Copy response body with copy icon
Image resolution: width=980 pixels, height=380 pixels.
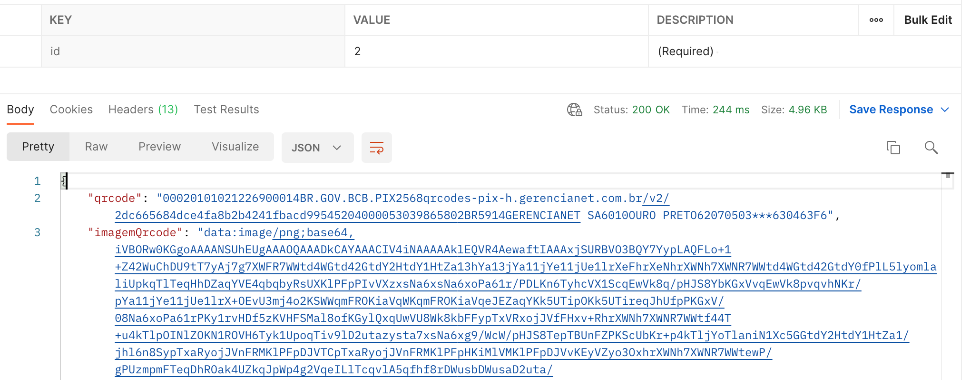tap(893, 148)
